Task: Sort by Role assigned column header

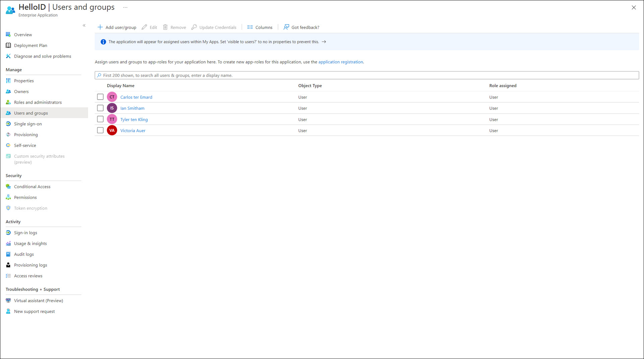Action: (503, 86)
